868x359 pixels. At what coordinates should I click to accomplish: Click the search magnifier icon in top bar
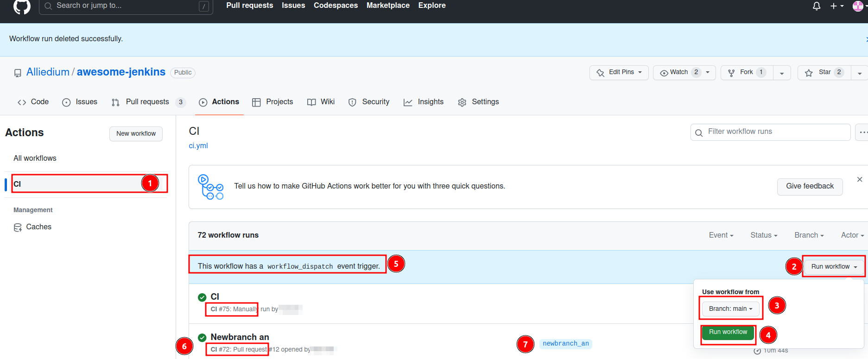pos(48,6)
